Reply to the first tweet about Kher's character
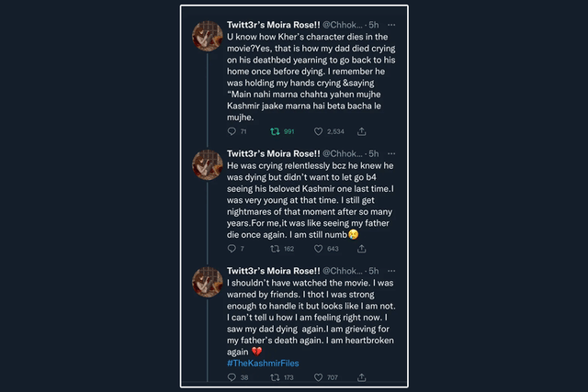 coord(231,131)
